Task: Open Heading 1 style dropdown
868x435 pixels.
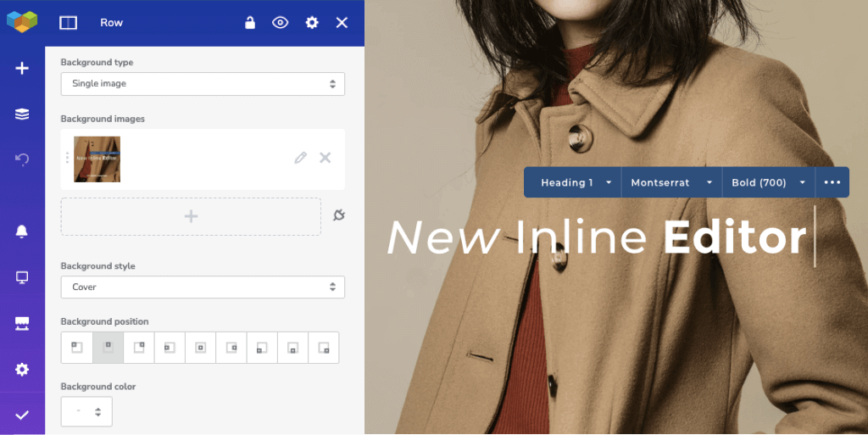Action: (573, 182)
